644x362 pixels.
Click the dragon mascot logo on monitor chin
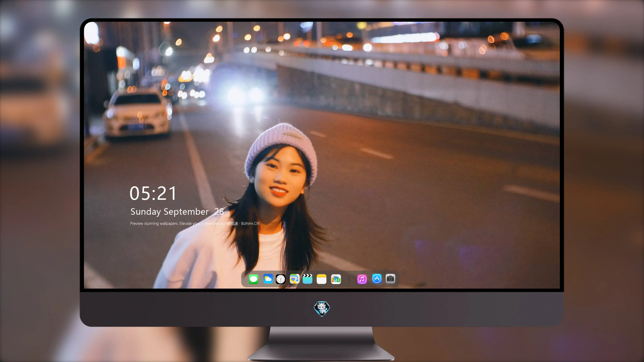pos(322,309)
